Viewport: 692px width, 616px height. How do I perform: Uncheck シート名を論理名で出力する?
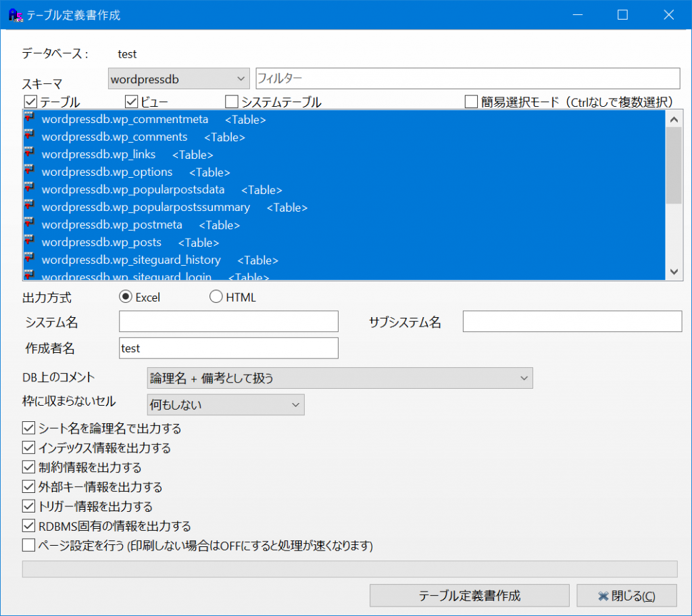[28, 428]
